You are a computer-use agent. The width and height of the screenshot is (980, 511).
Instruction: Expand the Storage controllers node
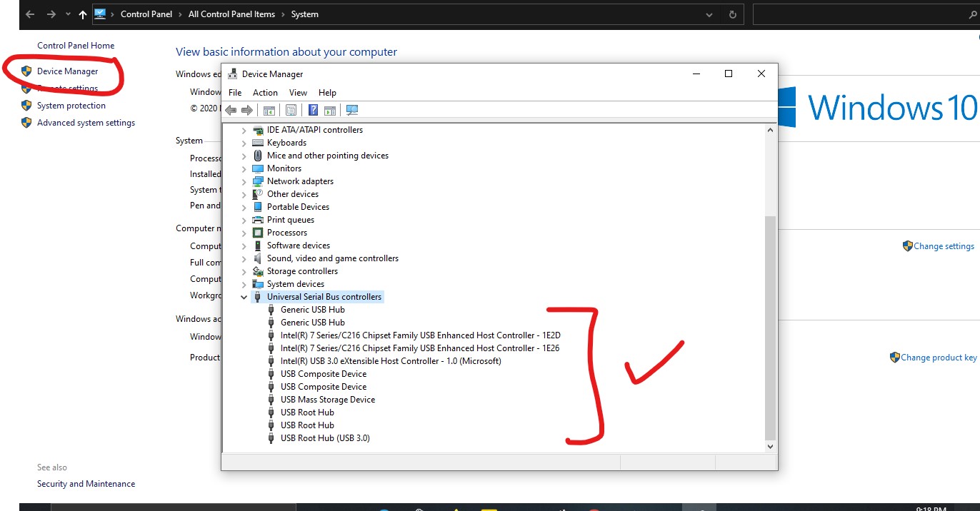click(x=244, y=271)
